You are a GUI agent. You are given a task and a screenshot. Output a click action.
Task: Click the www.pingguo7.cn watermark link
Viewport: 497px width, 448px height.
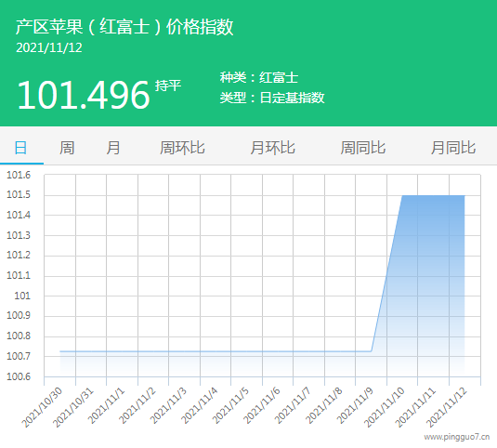tap(457, 437)
